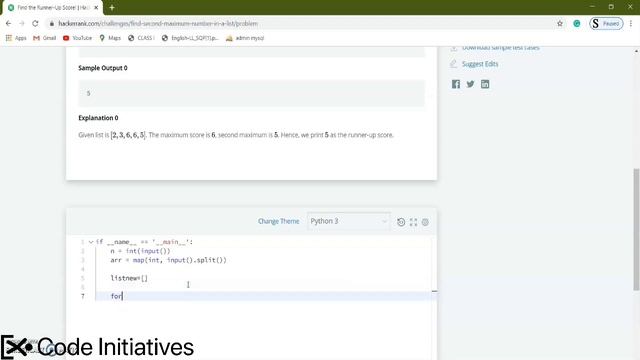Click the Sample Output 0 value box
Viewport: 640px width, 360px height.
pos(251,93)
